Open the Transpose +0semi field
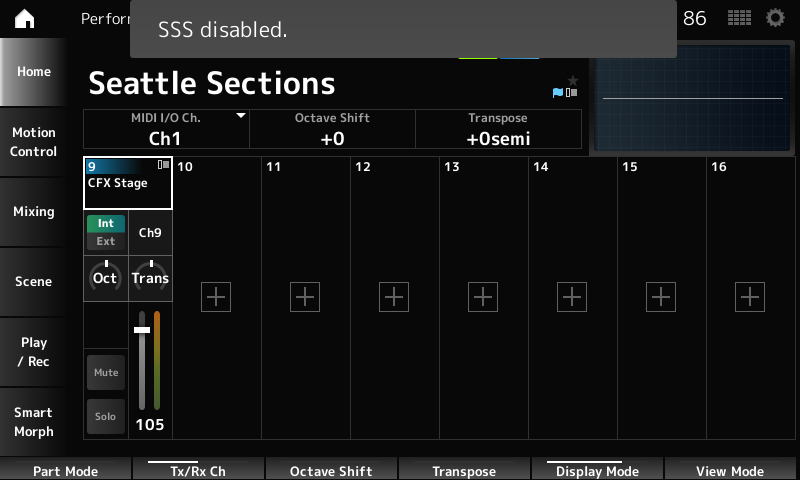The width and height of the screenshot is (800, 480). (x=498, y=129)
